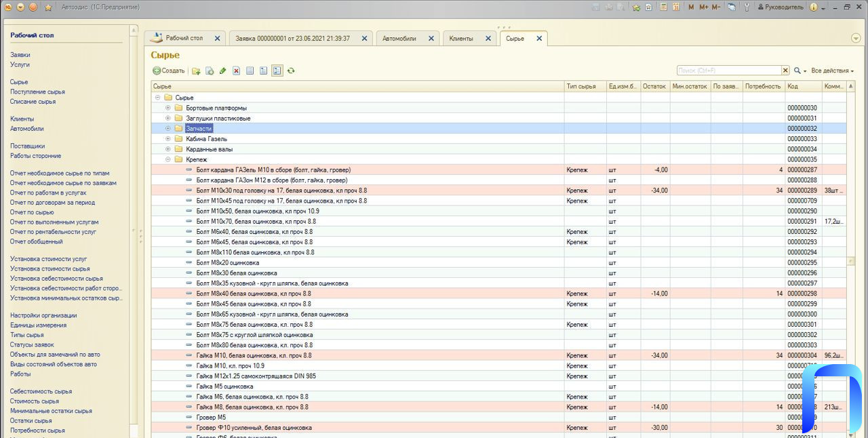This screenshot has height=438, width=868.
Task: Select row Болт М8х20 оцинковка
Action: click(x=498, y=262)
